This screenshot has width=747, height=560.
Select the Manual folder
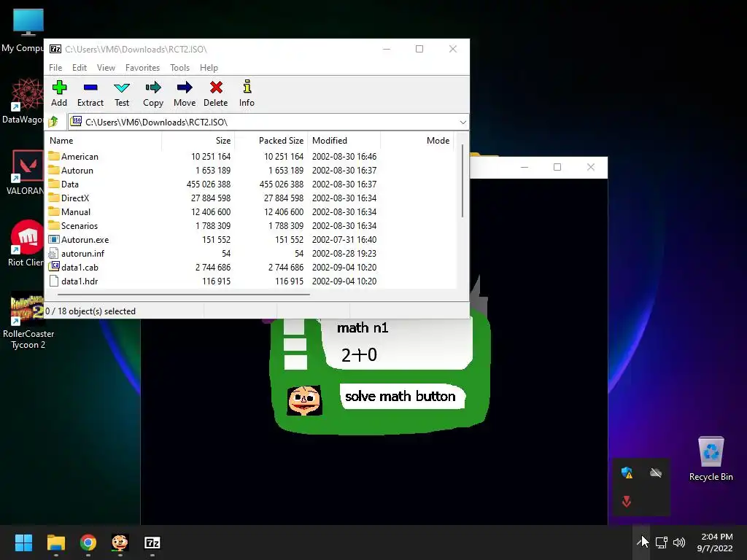[69, 212]
